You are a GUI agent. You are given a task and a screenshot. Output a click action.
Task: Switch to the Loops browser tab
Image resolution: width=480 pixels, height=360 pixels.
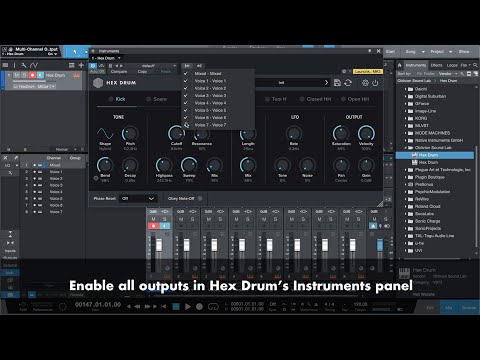pyautogui.click(x=452, y=65)
